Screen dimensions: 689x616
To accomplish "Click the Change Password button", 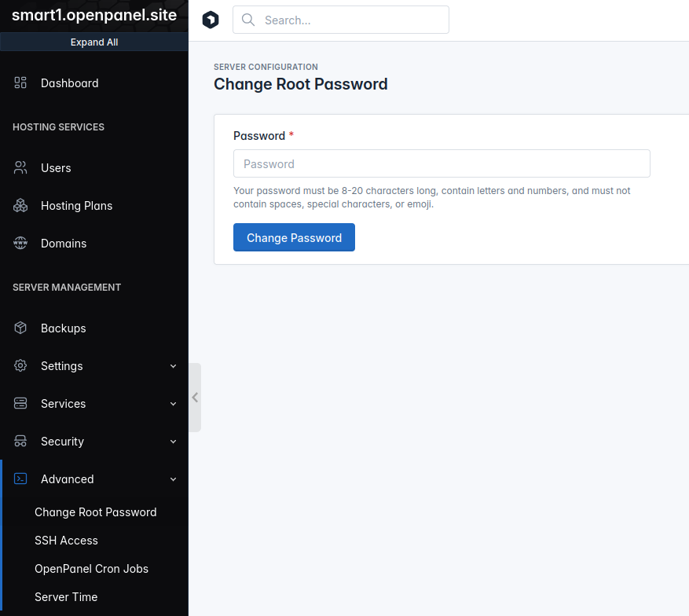I will coord(294,237).
